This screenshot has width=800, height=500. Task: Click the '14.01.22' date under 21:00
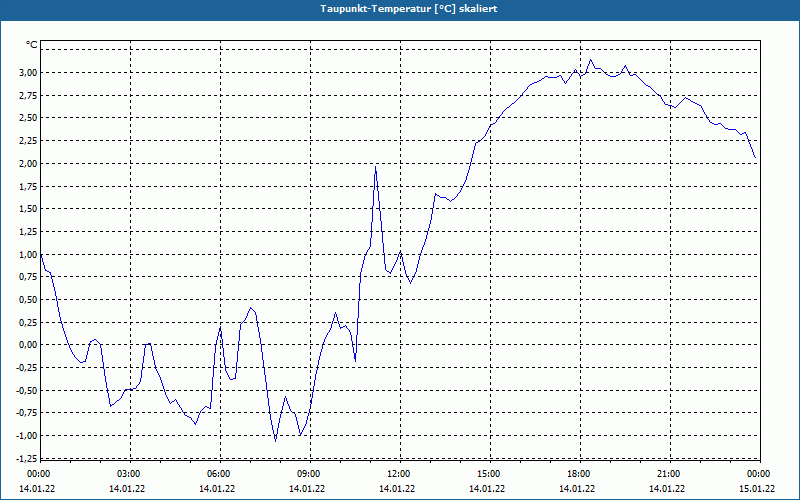tap(667, 489)
